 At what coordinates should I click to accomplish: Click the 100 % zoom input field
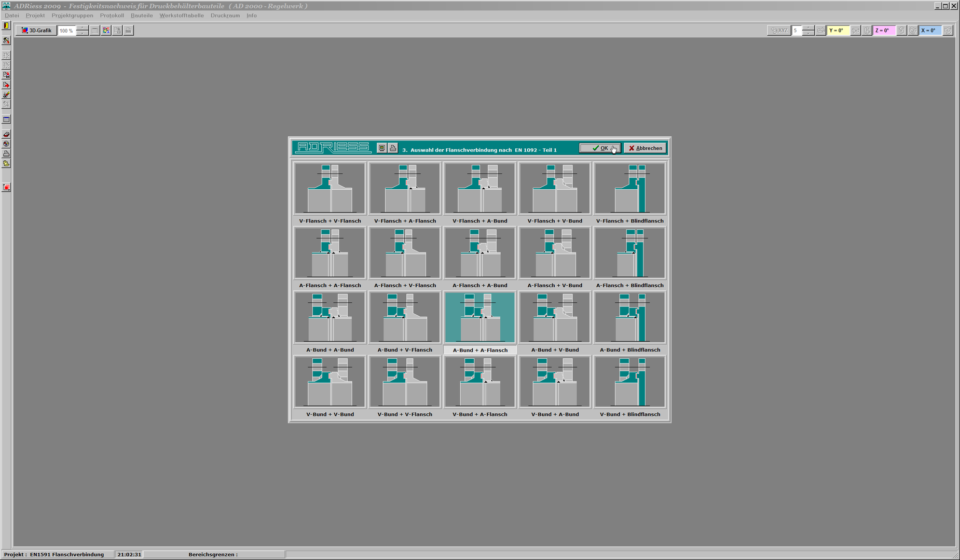[66, 31]
